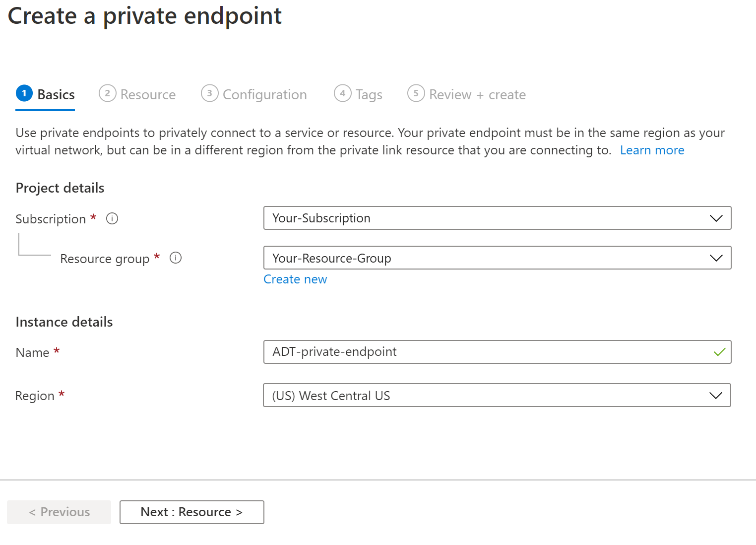The height and width of the screenshot is (545, 756).
Task: Switch to the Basics tab
Action: [x=45, y=94]
